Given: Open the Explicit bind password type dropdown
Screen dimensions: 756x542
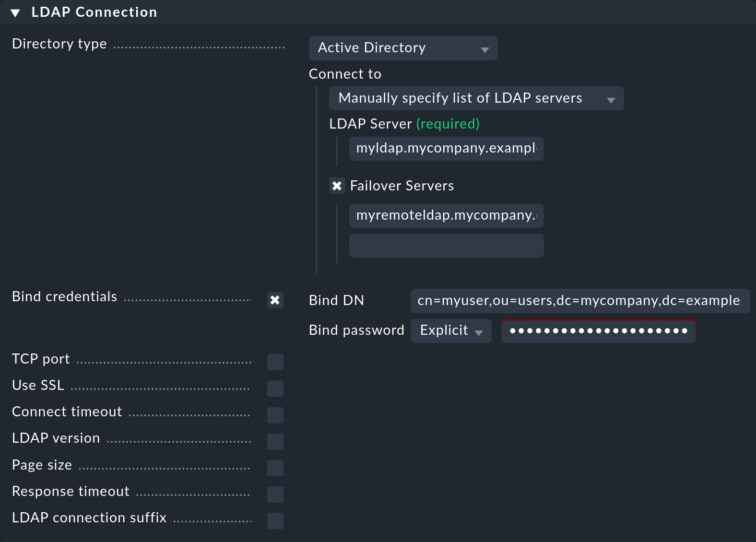Looking at the screenshot, I should [451, 331].
